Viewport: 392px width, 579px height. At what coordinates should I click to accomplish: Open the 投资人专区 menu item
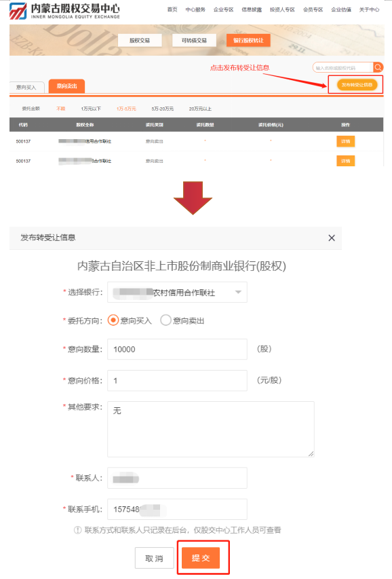(282, 10)
